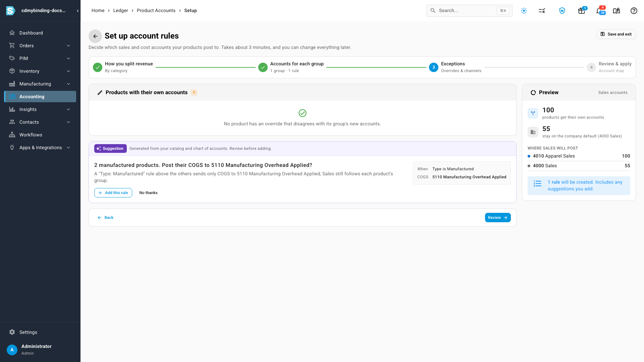The width and height of the screenshot is (644, 362).
Task: Click the Workflows sidebar icon
Action: coord(12,135)
